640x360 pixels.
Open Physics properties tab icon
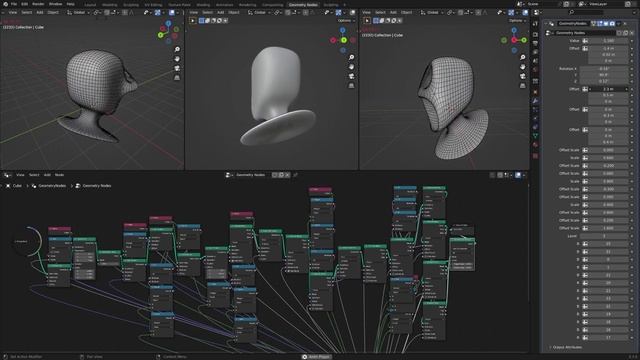tap(536, 118)
